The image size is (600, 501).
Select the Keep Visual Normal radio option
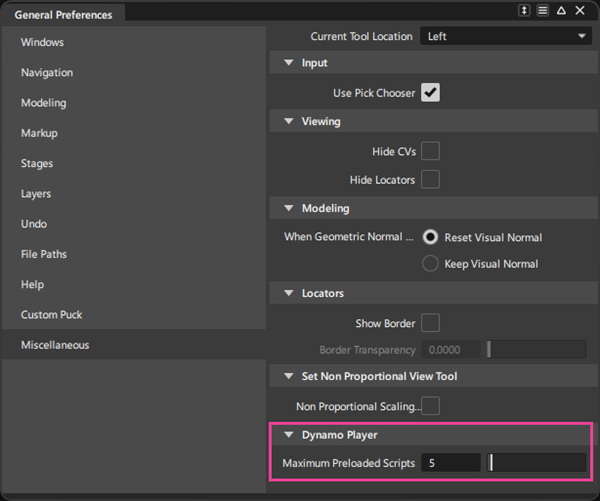click(x=431, y=264)
